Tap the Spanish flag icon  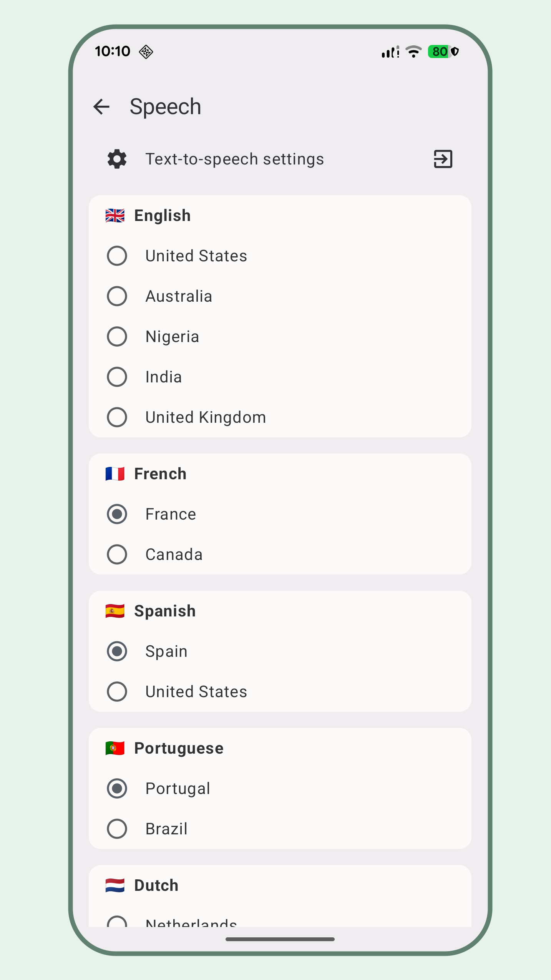pos(115,611)
